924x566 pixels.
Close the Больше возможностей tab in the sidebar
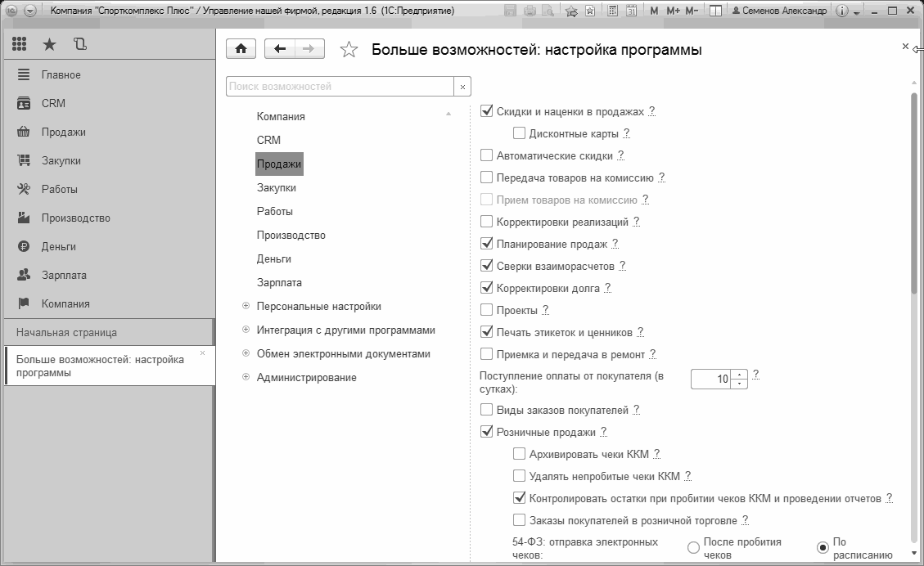(x=203, y=353)
